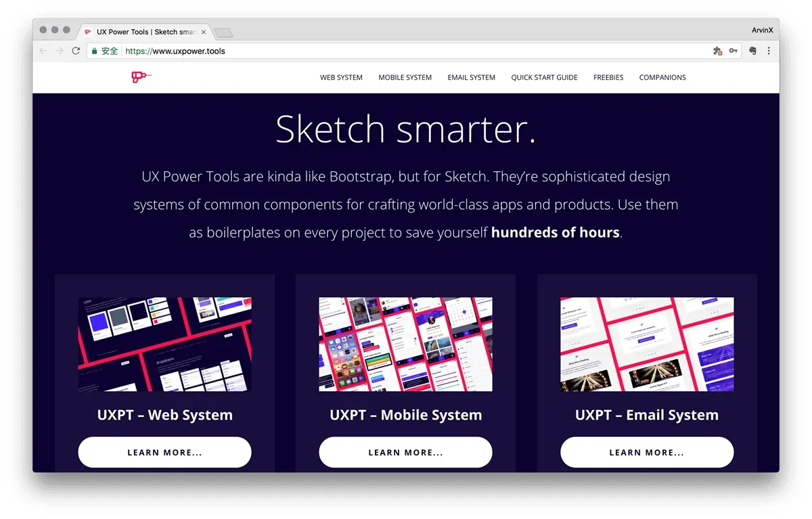
Task: Click the UX Power Tools drill logo
Action: [x=141, y=77]
